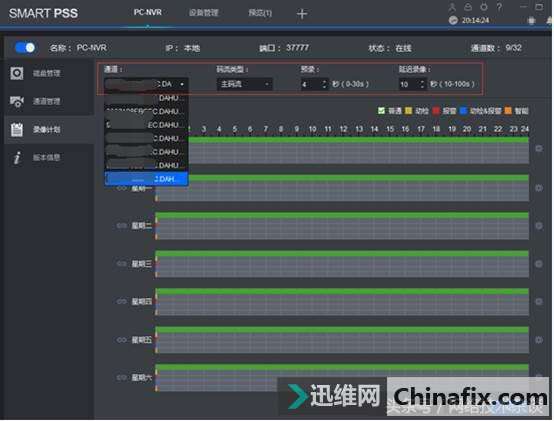Viewport: 554px width, 421px height.
Task: Adjust 预录 seconds stepper arrows
Action: [324, 84]
